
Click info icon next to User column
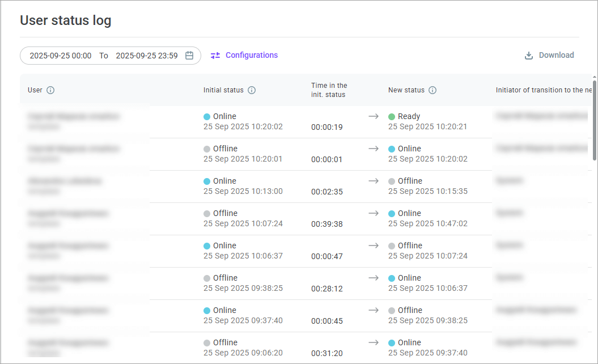click(x=50, y=90)
